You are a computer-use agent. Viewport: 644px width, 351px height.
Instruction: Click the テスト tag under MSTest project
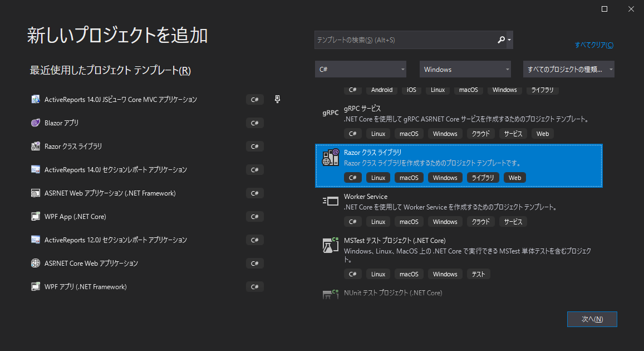tap(478, 274)
